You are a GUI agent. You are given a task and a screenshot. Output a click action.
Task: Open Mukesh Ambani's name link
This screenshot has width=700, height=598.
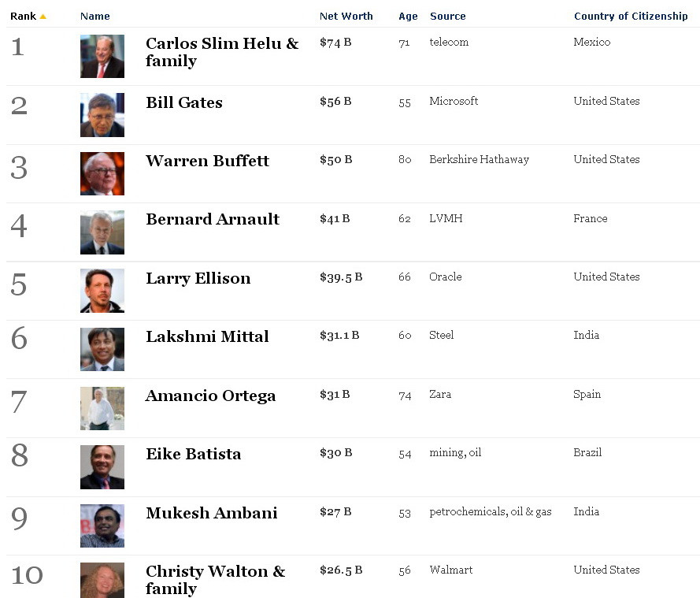click(x=212, y=513)
